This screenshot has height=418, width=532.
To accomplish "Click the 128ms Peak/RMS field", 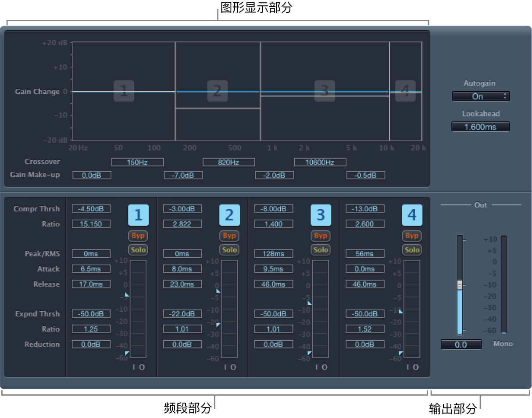I will 274,253.
